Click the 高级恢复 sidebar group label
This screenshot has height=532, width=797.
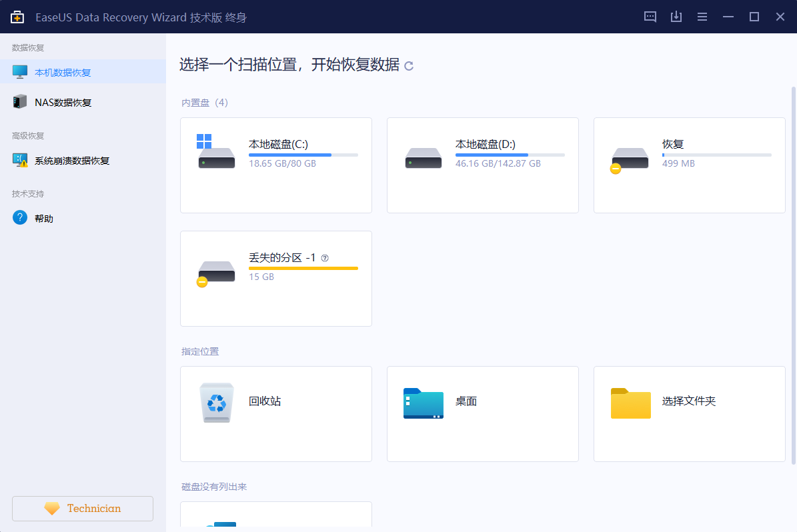point(28,136)
